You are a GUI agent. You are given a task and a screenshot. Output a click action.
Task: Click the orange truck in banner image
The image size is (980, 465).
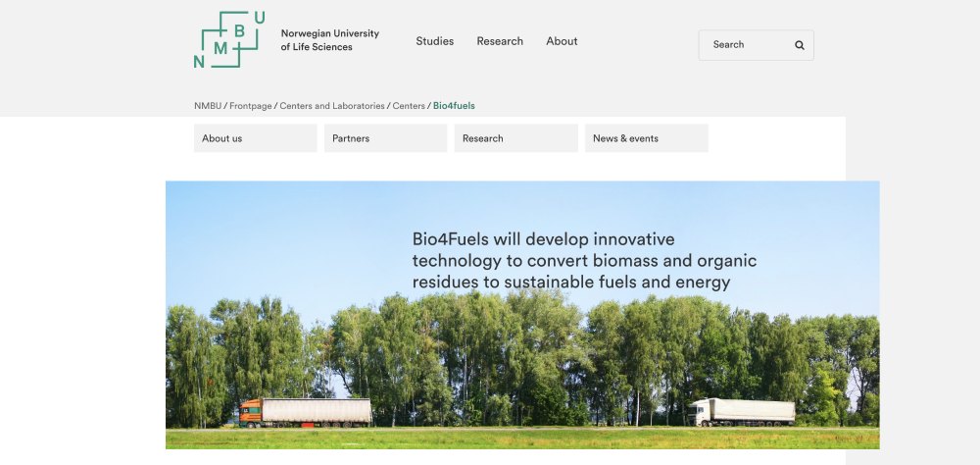coord(305,412)
